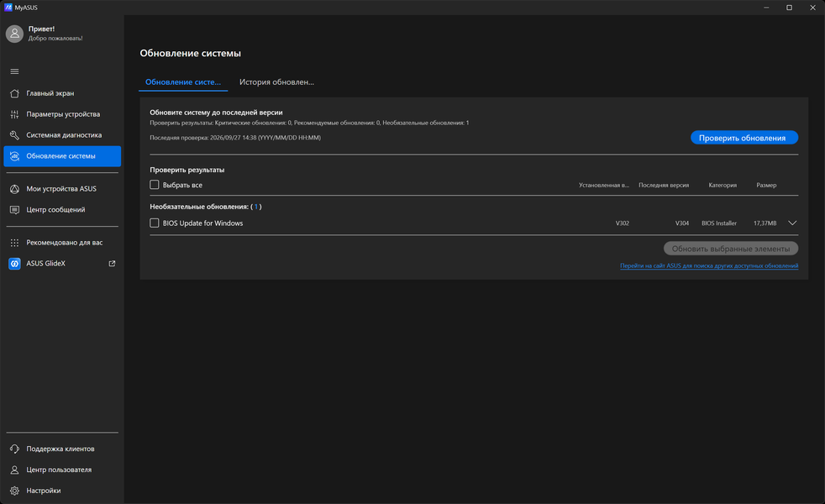
Task: Click the Проверить результаты section heading
Action: click(x=187, y=170)
